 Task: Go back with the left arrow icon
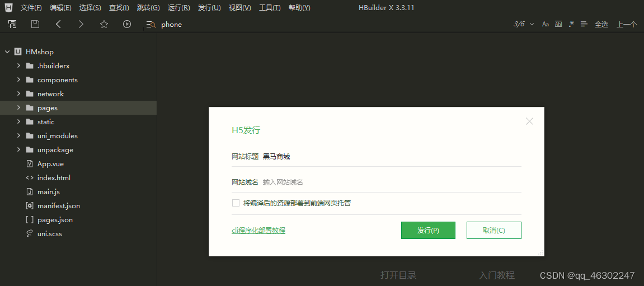(58, 24)
